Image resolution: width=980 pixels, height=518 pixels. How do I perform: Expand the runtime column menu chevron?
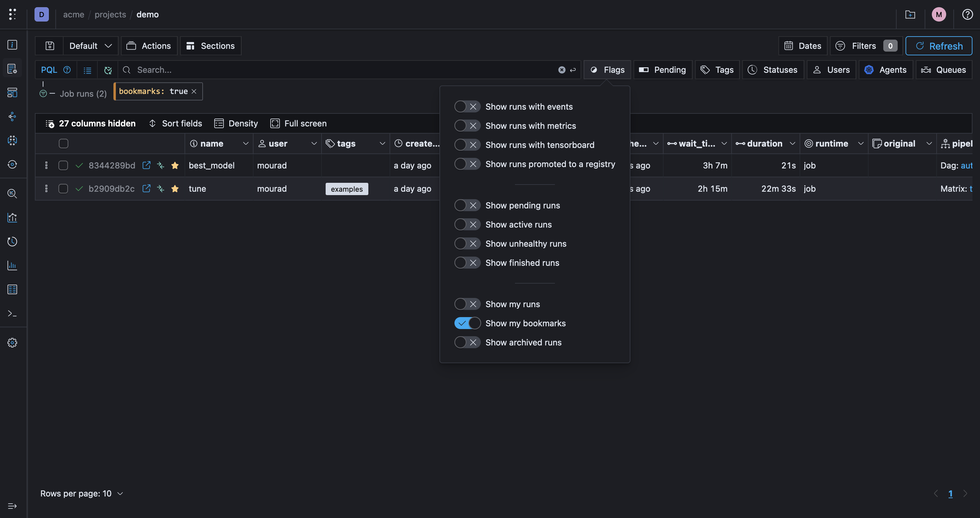tap(860, 144)
